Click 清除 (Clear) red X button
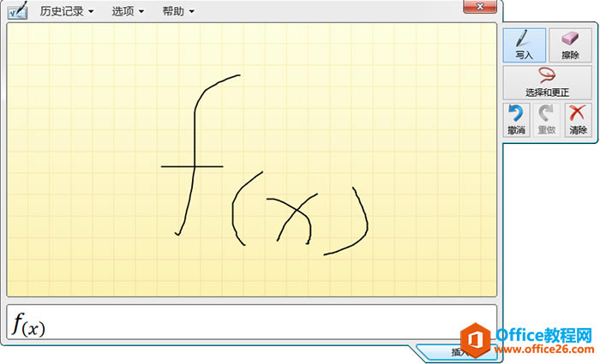 click(x=578, y=120)
